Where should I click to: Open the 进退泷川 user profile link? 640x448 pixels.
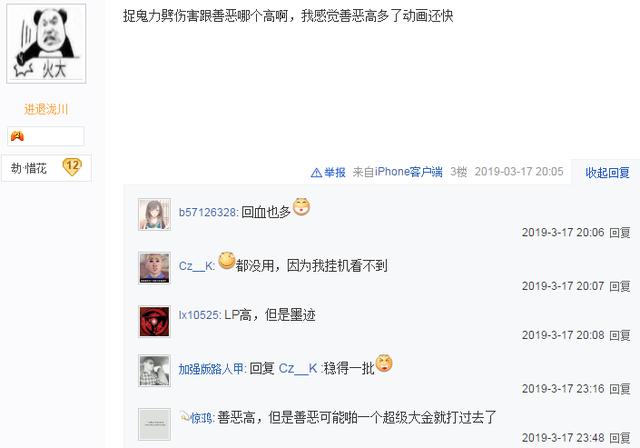[46, 109]
